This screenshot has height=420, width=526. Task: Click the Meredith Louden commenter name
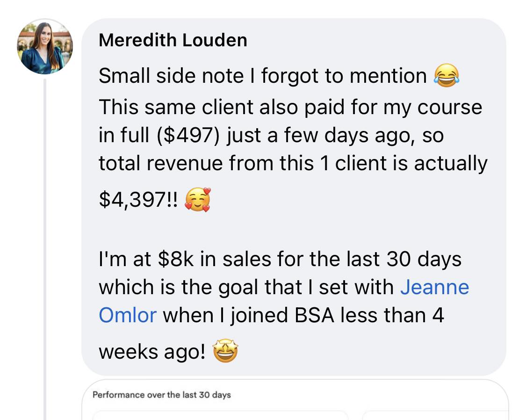173,40
